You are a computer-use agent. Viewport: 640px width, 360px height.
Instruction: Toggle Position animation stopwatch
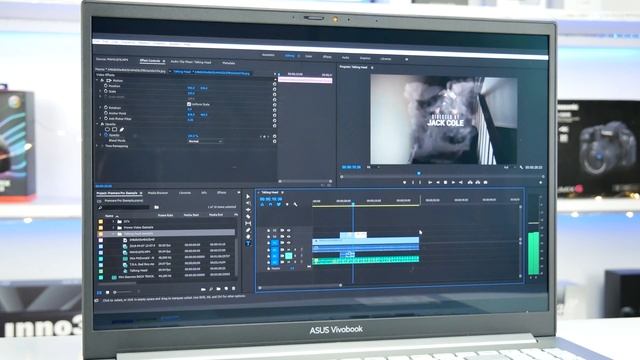coord(106,86)
